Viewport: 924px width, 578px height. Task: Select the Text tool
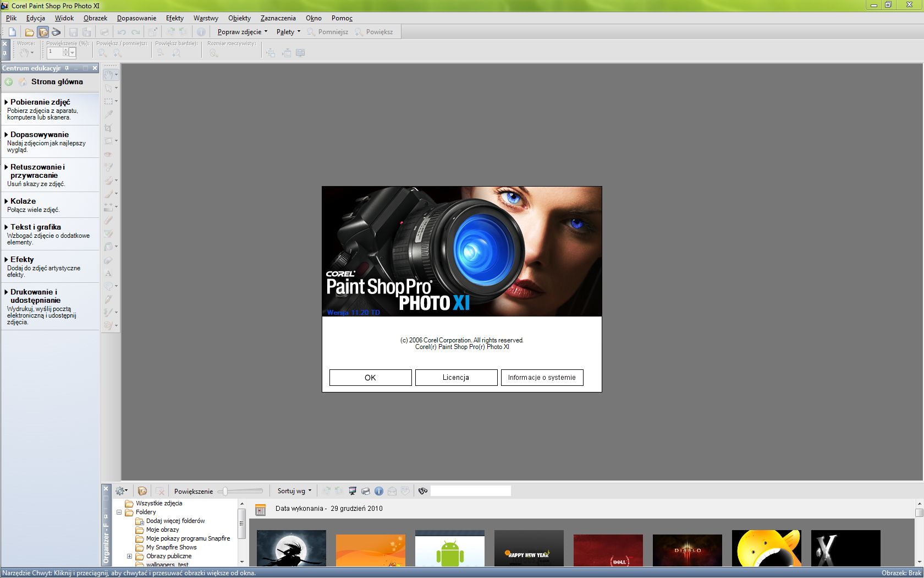pyautogui.click(x=108, y=273)
